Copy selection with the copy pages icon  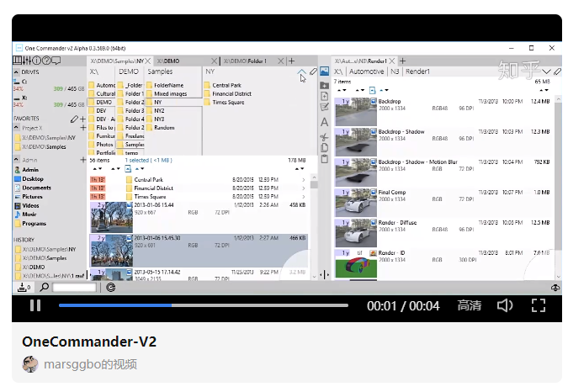click(324, 148)
